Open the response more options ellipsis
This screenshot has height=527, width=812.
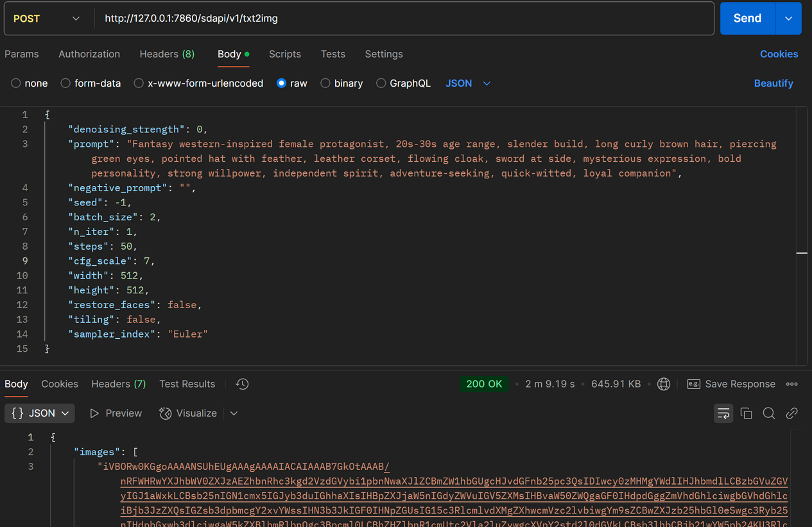[792, 384]
